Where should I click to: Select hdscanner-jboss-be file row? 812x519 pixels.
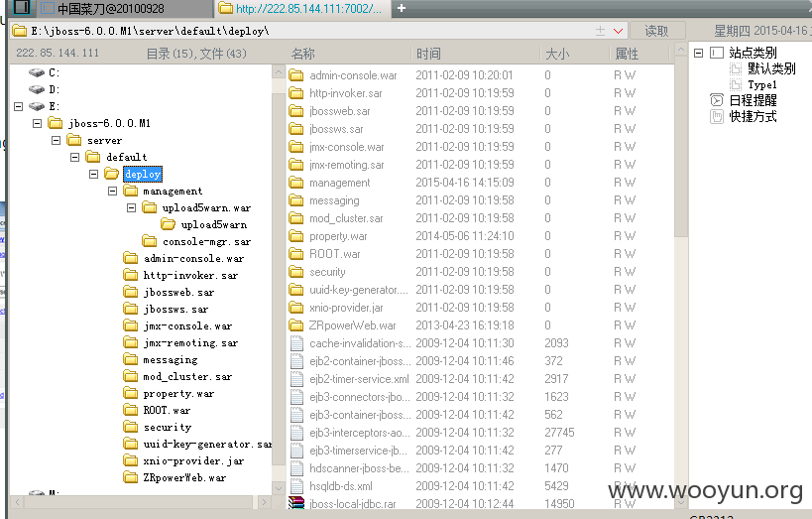tap(481, 468)
